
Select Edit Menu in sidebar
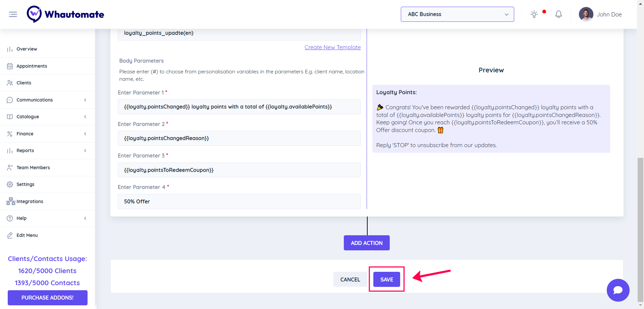(x=27, y=235)
